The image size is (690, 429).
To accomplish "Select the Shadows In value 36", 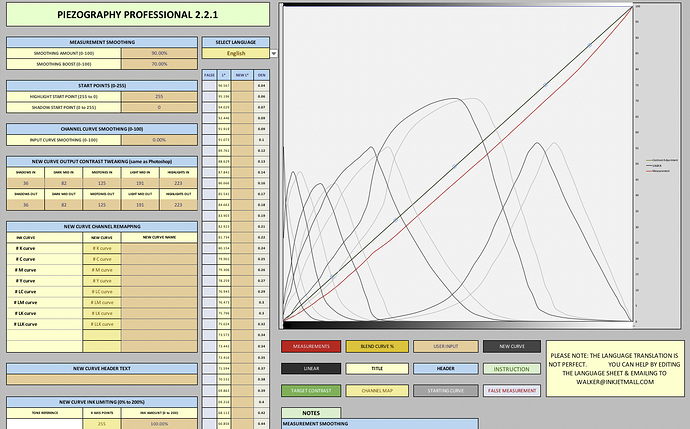I will point(26,183).
